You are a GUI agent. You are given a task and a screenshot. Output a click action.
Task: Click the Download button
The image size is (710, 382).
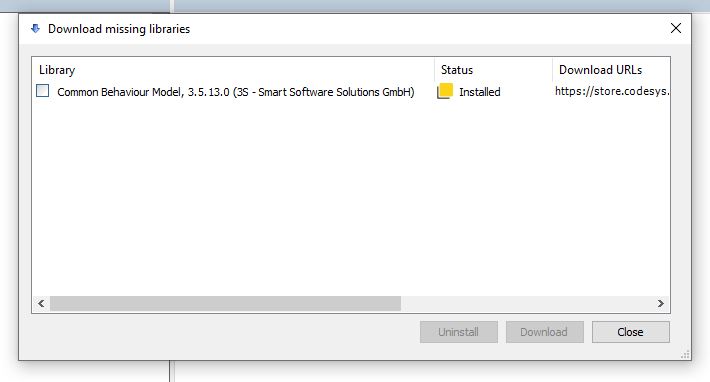click(544, 332)
